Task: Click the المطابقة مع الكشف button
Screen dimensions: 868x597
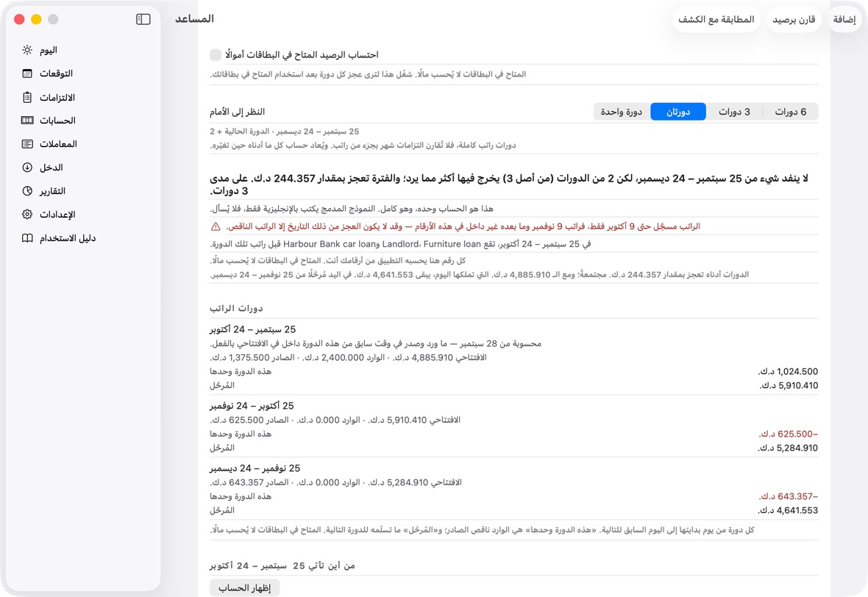Action: (x=716, y=19)
